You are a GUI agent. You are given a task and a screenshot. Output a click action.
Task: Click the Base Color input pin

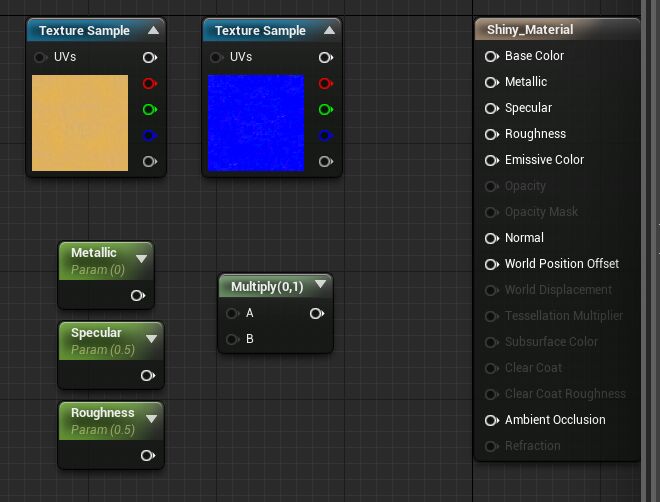tap(492, 56)
